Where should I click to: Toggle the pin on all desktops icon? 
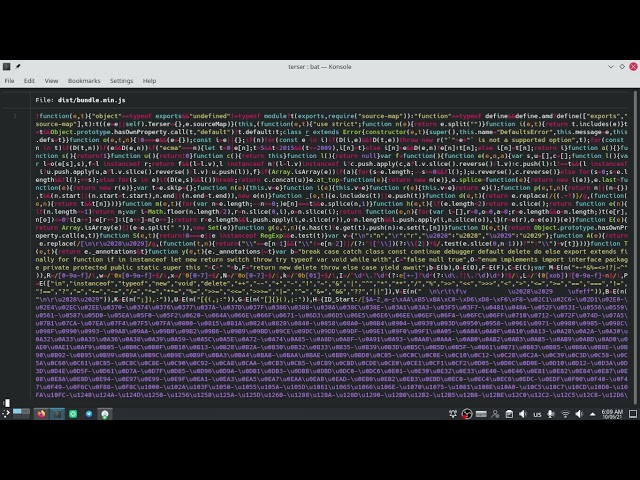click(x=18, y=67)
